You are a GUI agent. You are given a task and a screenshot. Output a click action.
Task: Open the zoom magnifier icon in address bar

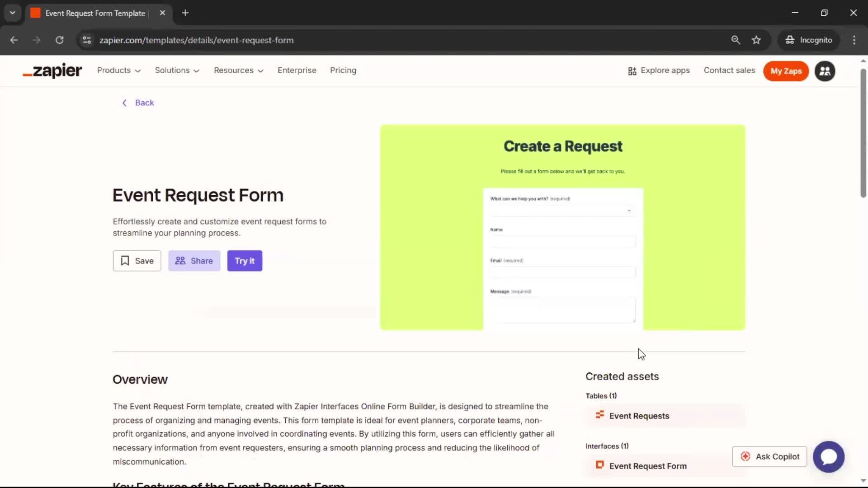(736, 40)
